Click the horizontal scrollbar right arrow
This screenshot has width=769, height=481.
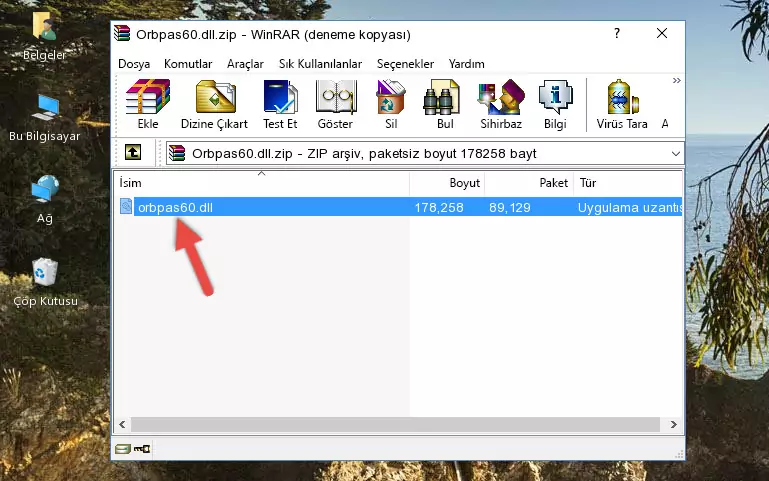click(674, 425)
